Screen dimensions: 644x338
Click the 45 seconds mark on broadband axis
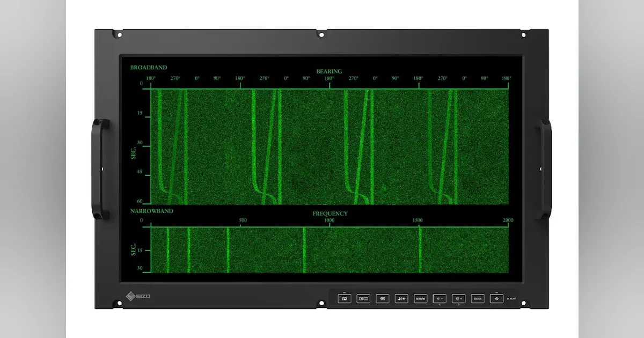tap(141, 172)
